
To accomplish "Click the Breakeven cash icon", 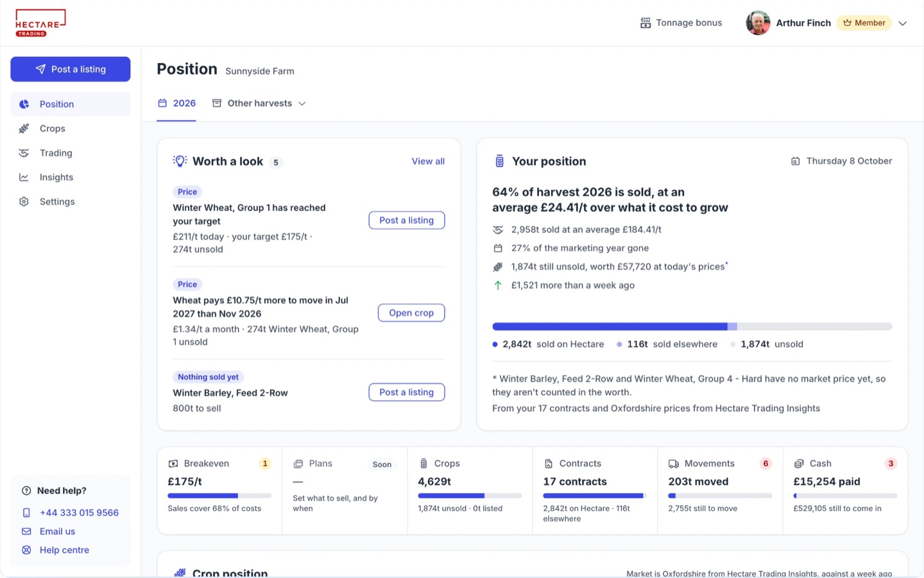I will (173, 464).
